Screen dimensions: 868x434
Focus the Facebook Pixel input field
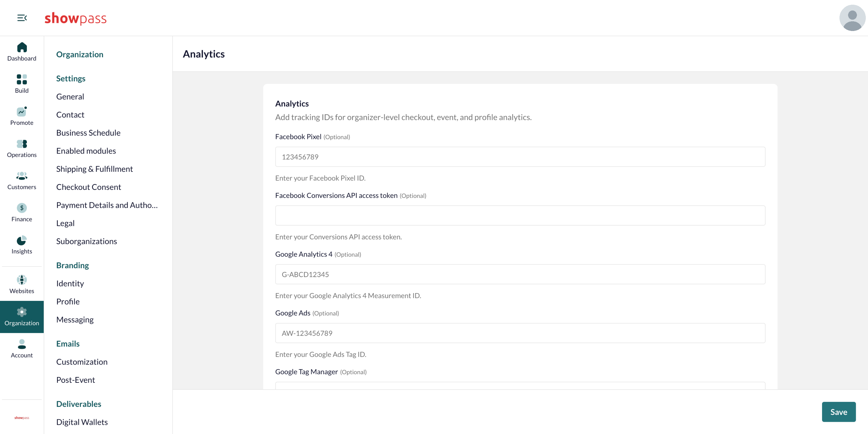pos(520,157)
